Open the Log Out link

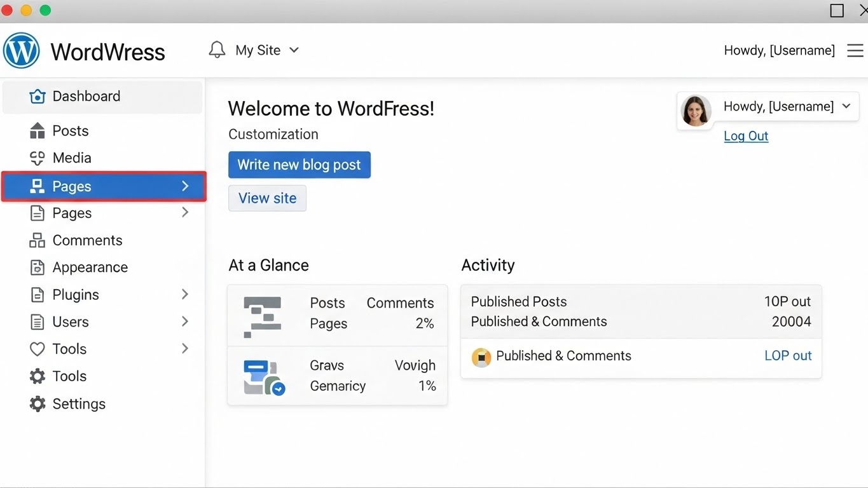click(x=746, y=136)
